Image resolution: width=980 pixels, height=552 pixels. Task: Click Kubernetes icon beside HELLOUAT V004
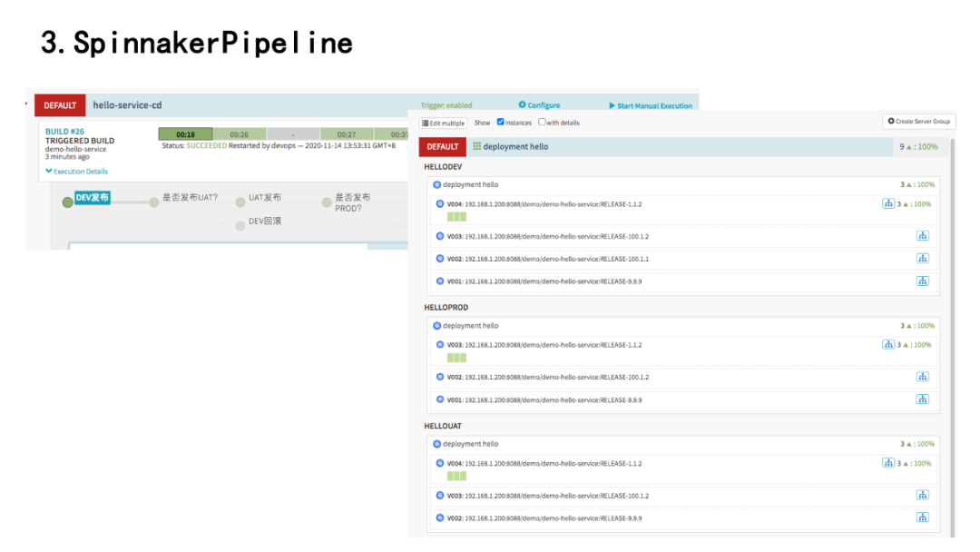tap(440, 463)
